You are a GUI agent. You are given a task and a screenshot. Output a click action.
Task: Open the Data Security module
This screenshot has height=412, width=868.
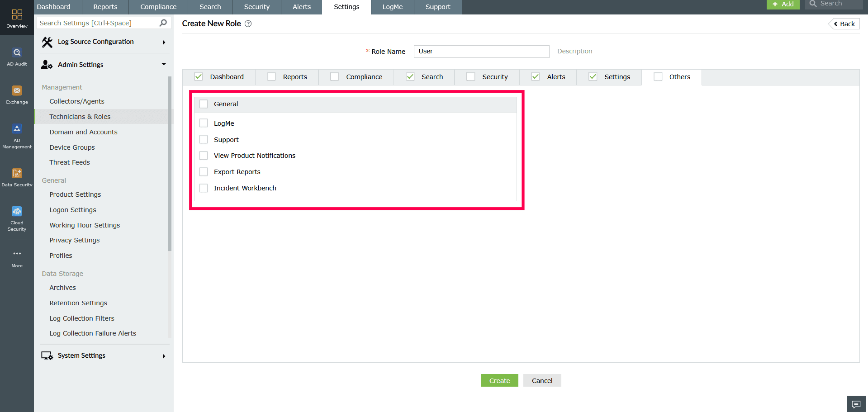pyautogui.click(x=17, y=176)
